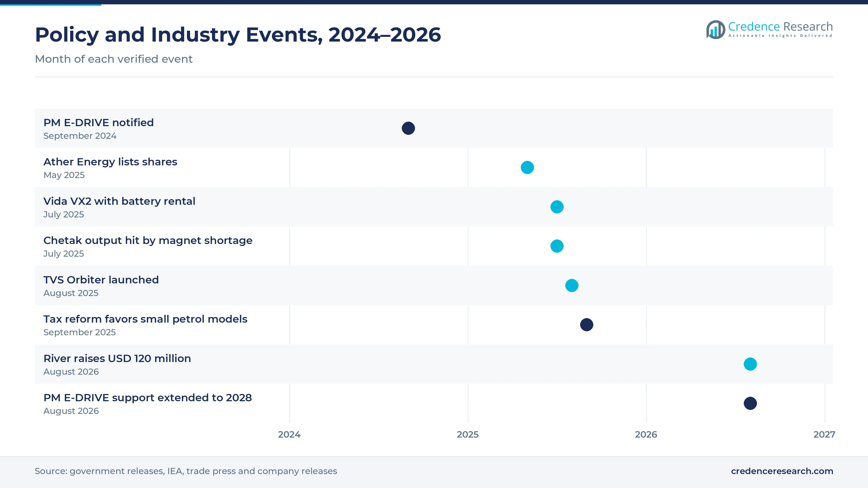
Task: Click the Tax reform September 2025 marker
Action: (x=587, y=325)
